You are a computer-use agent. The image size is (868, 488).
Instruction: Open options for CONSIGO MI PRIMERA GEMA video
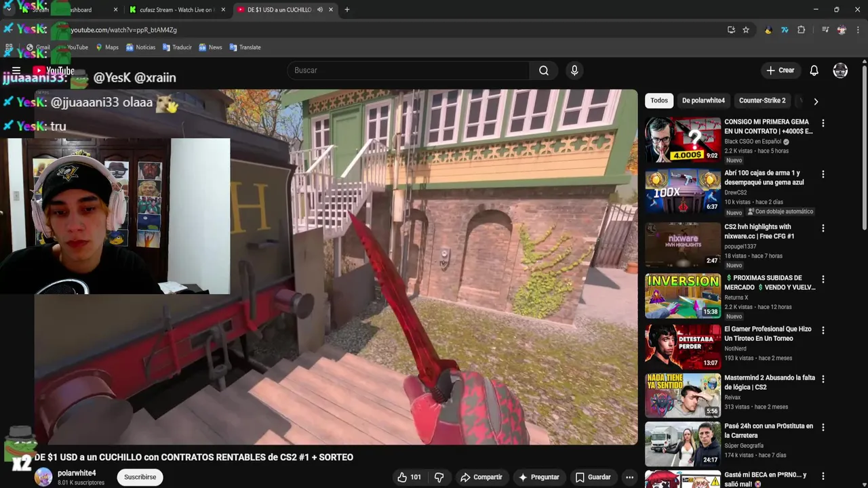[823, 123]
